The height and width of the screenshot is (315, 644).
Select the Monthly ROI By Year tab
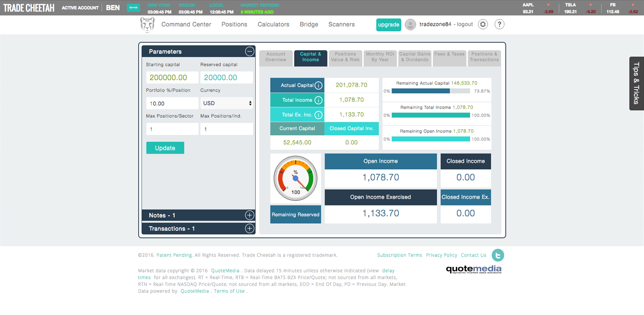380,57
